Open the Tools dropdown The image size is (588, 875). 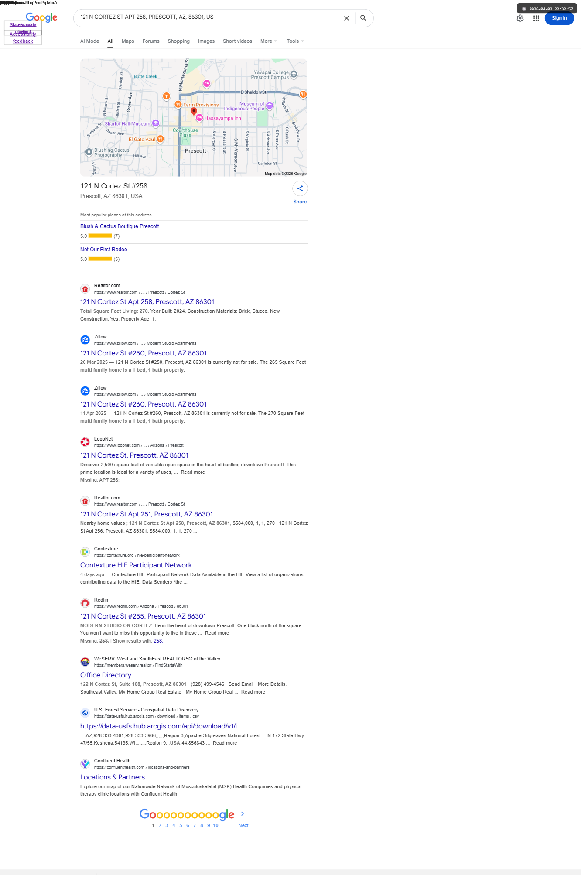click(295, 41)
